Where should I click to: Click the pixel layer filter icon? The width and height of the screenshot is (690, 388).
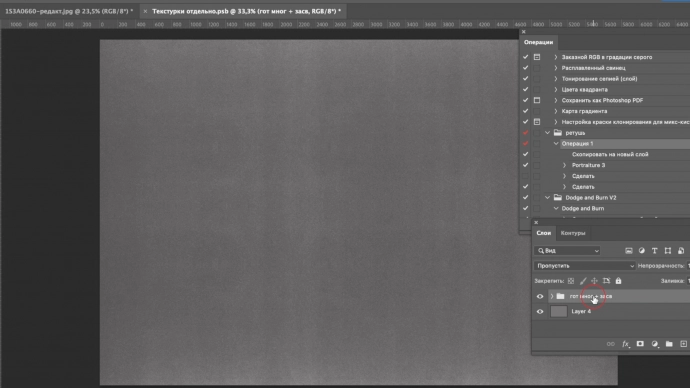click(x=628, y=251)
